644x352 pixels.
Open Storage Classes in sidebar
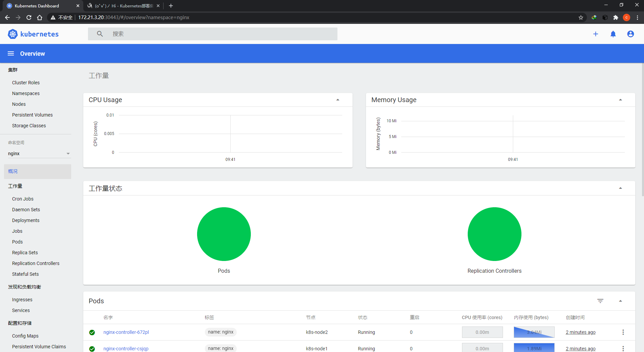pyautogui.click(x=29, y=126)
